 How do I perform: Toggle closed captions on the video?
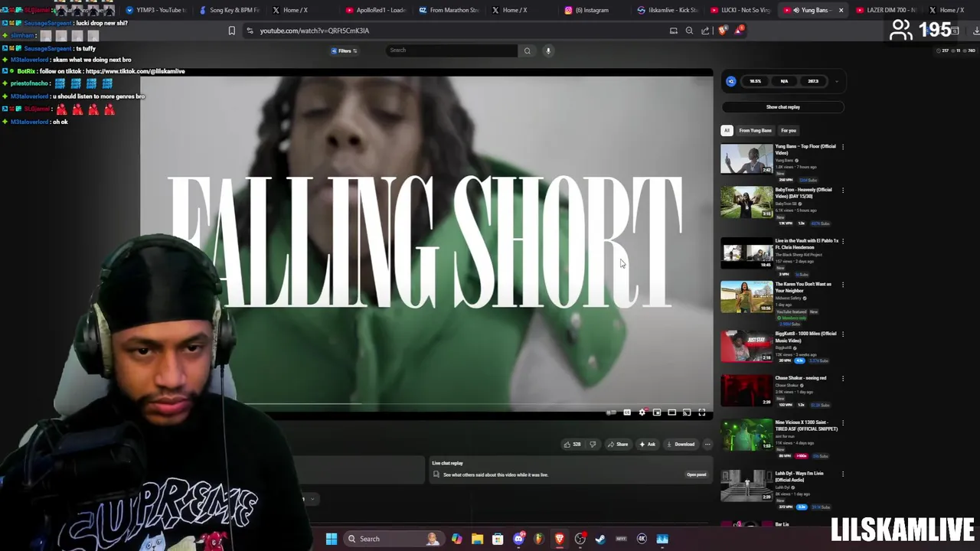pos(627,412)
